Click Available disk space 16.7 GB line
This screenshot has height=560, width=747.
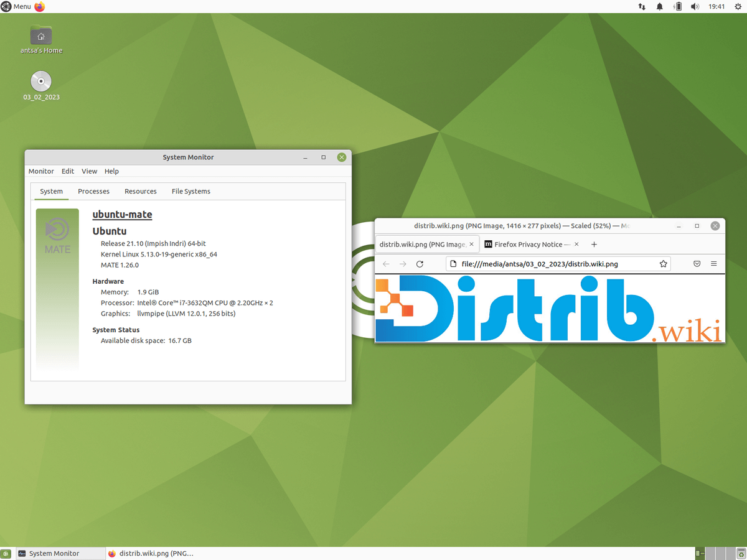click(x=146, y=341)
